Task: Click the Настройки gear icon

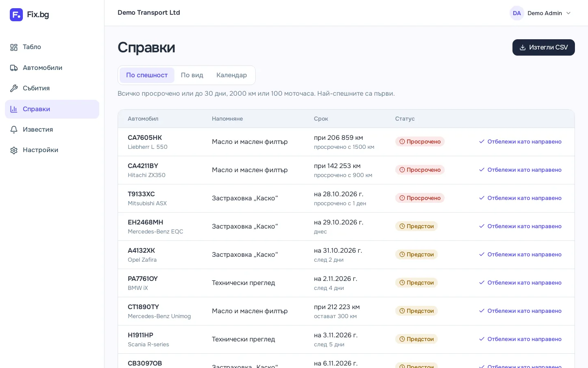Action: [x=14, y=150]
